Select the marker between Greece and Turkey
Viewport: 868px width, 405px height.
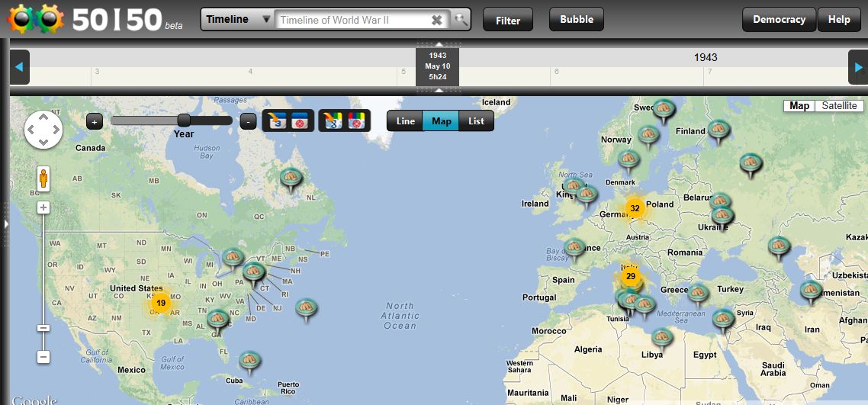(x=698, y=293)
